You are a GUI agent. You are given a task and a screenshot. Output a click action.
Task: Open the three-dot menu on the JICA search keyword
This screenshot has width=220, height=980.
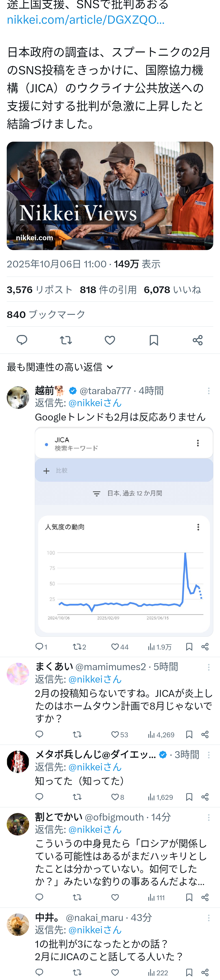point(198,443)
